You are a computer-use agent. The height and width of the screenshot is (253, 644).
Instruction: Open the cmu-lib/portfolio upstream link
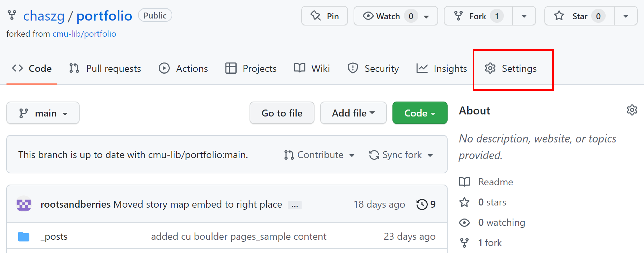point(84,34)
